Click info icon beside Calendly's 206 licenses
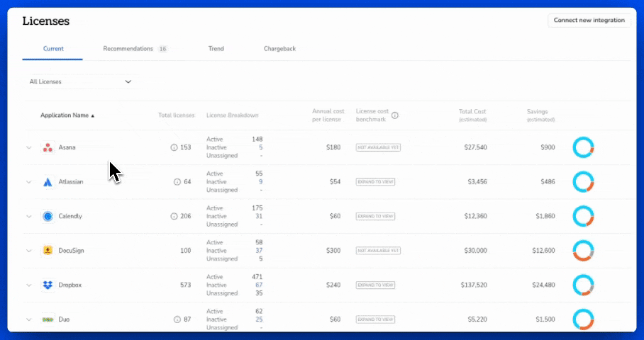Viewport: 644px width, 340px height. [174, 216]
